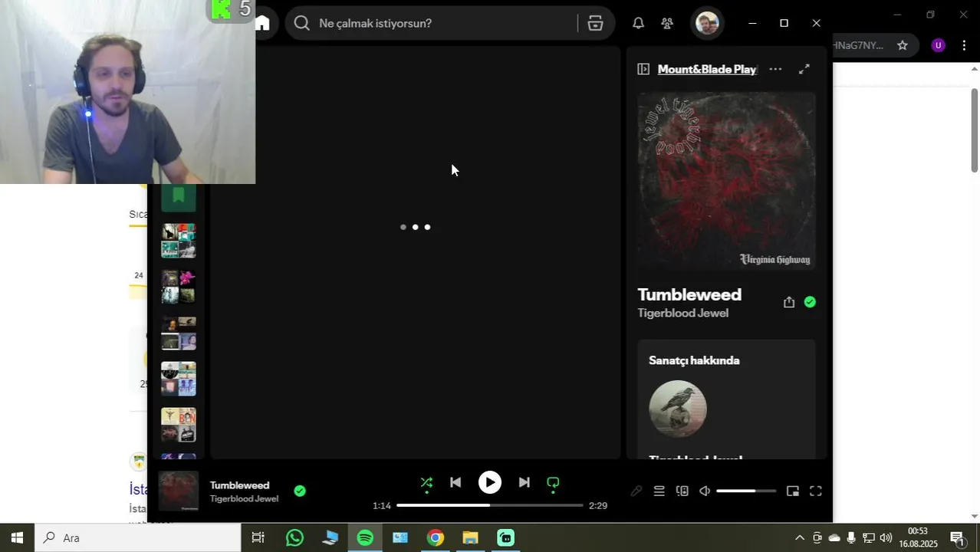Toggle repeat mode
This screenshot has width=980, height=552.
click(x=553, y=483)
